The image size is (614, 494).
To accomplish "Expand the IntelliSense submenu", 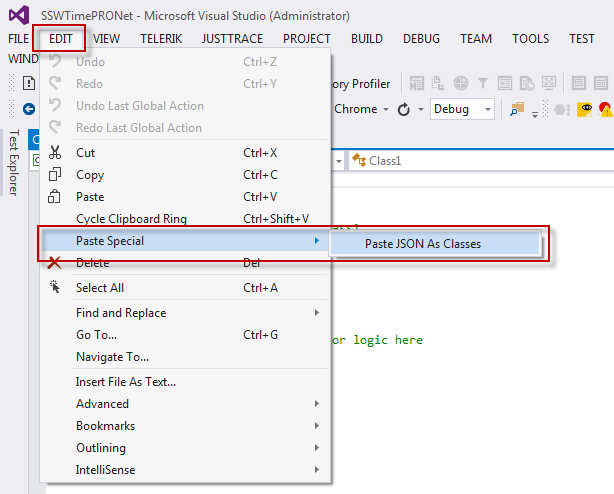I will click(x=105, y=470).
